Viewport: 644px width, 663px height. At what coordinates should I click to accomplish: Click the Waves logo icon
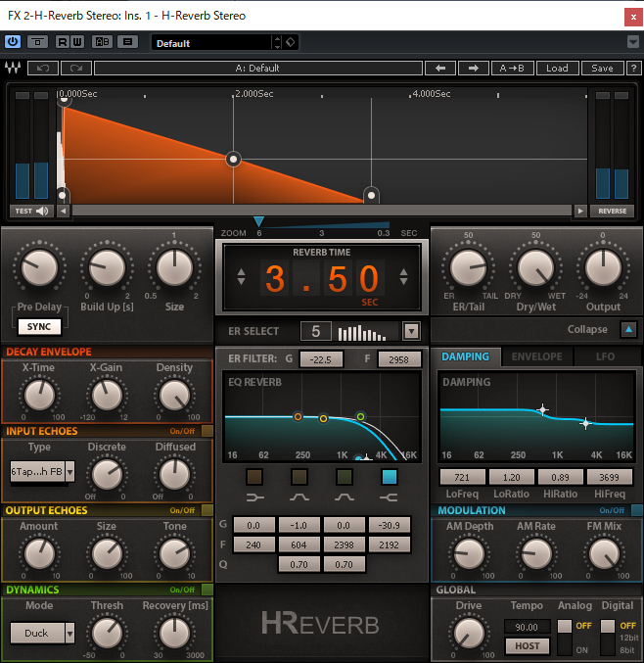click(13, 68)
